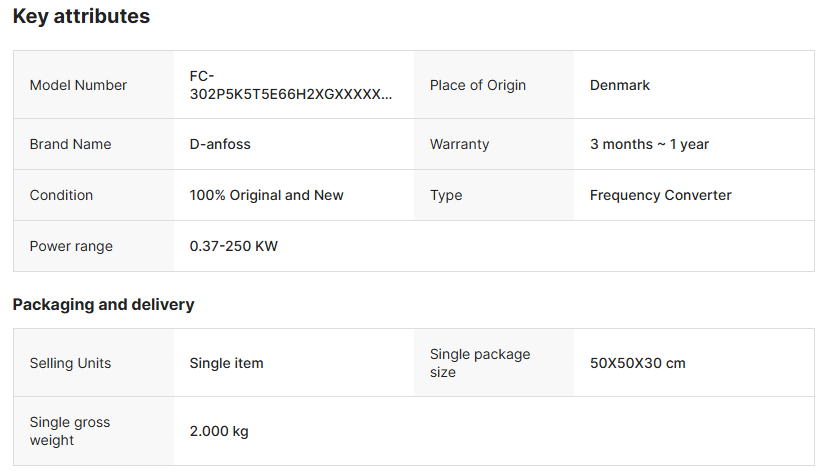Select the 0.37-250 KW value

[x=233, y=247]
